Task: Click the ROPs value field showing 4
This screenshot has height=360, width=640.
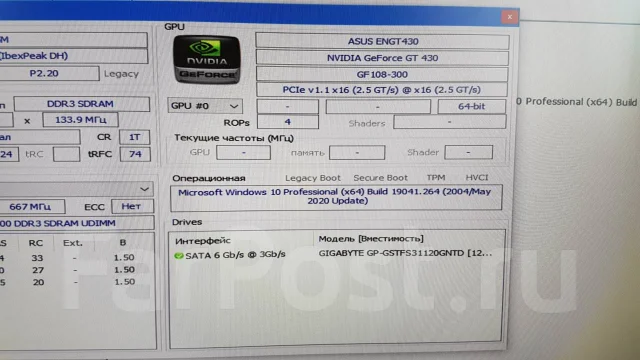Action: click(288, 122)
